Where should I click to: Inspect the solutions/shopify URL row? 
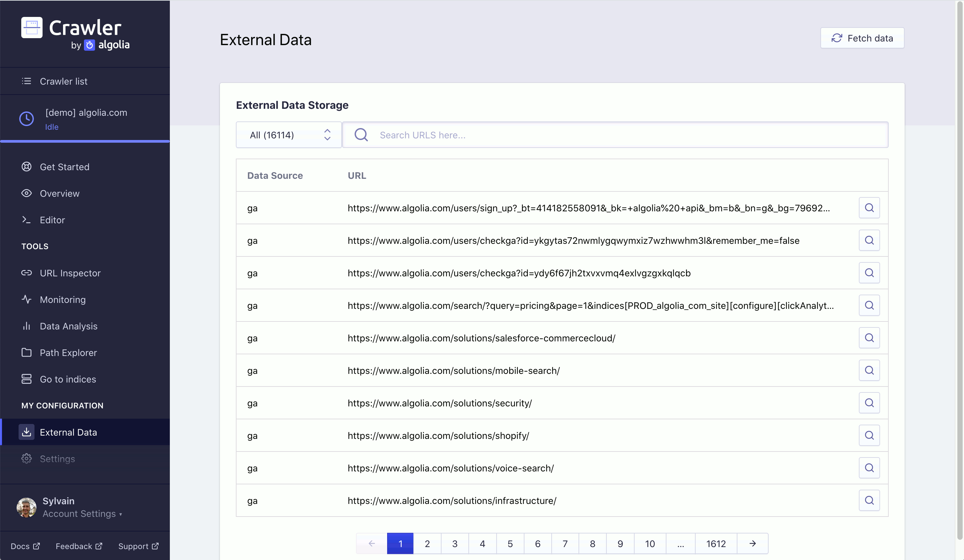(x=869, y=435)
